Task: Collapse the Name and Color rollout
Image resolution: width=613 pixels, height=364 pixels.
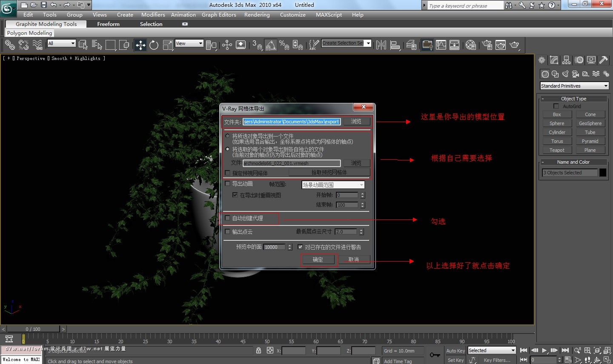Action: pos(573,162)
